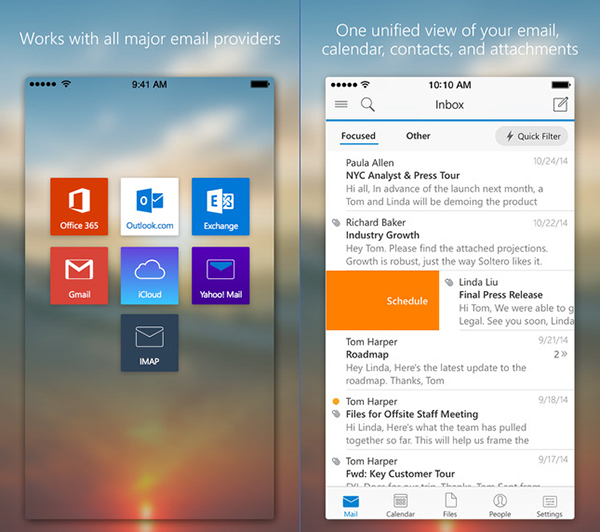600x532 pixels.
Task: Open the Settings tab
Action: coord(549,506)
